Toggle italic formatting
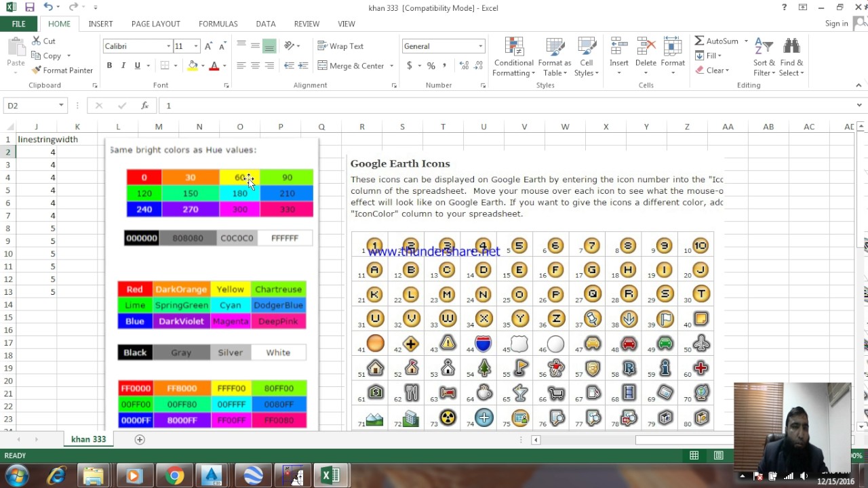The image size is (868, 488). (x=123, y=65)
